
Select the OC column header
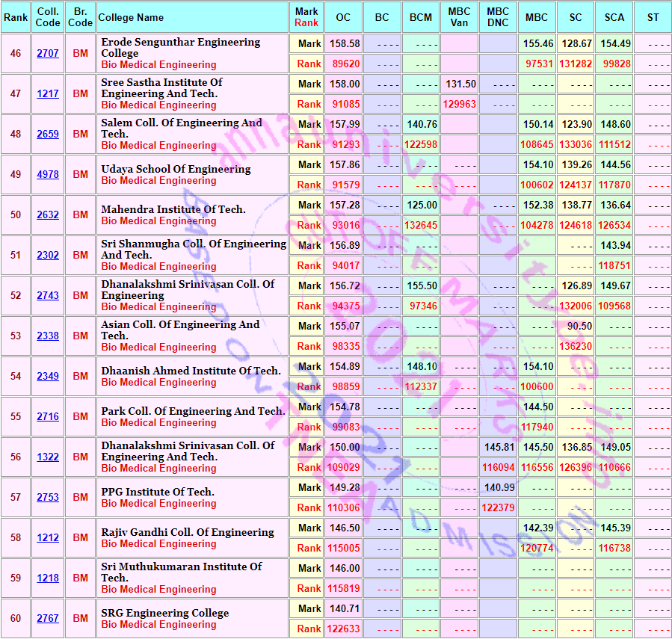pos(343,17)
